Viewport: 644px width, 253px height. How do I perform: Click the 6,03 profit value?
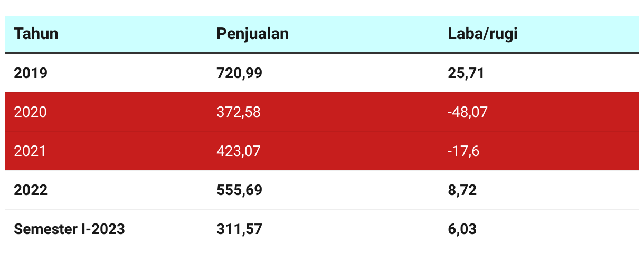pos(462,229)
